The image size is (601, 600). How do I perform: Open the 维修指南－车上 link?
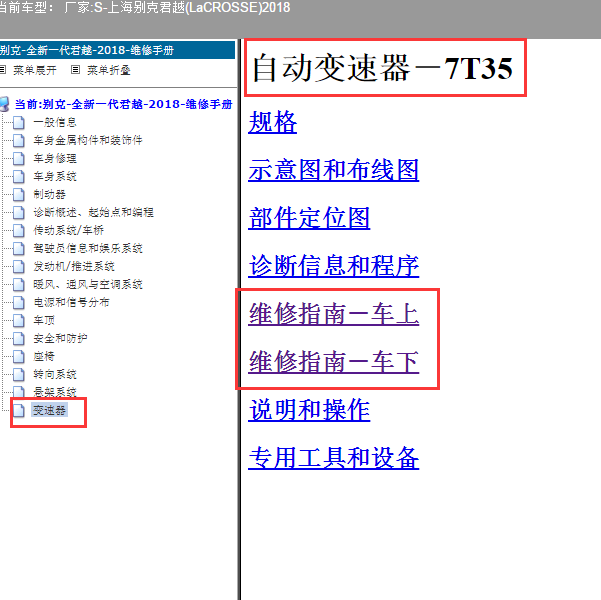pyautogui.click(x=333, y=314)
